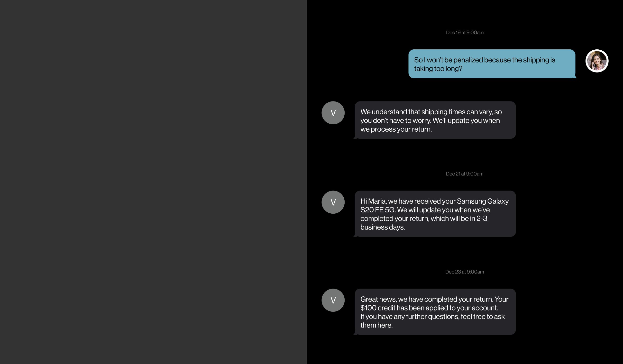
Task: Click the 'them here.' closing text line
Action: 376,325
